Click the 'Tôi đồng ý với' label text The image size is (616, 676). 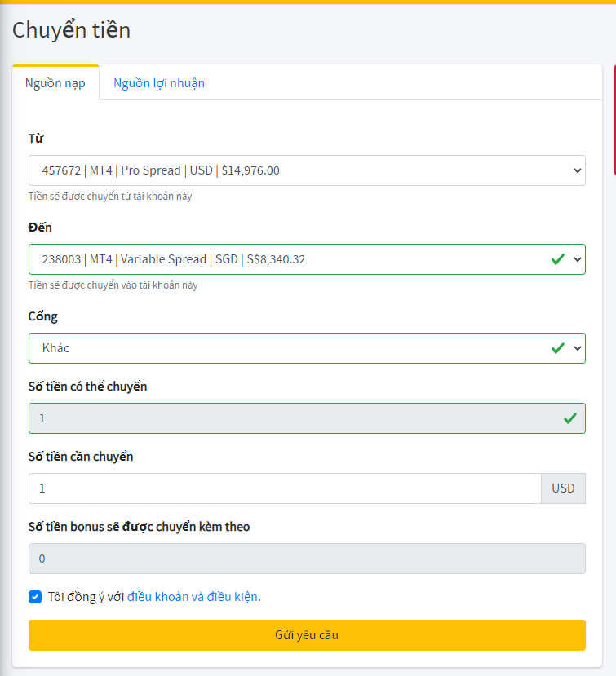coord(86,597)
